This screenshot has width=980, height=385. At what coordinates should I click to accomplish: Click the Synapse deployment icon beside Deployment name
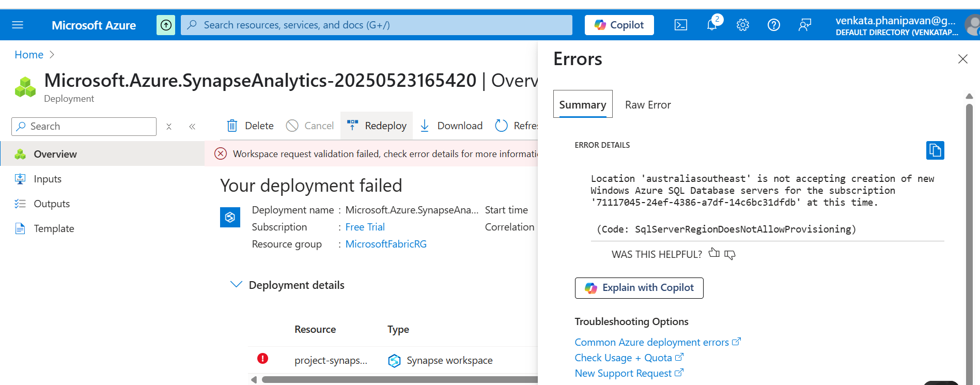click(x=230, y=217)
